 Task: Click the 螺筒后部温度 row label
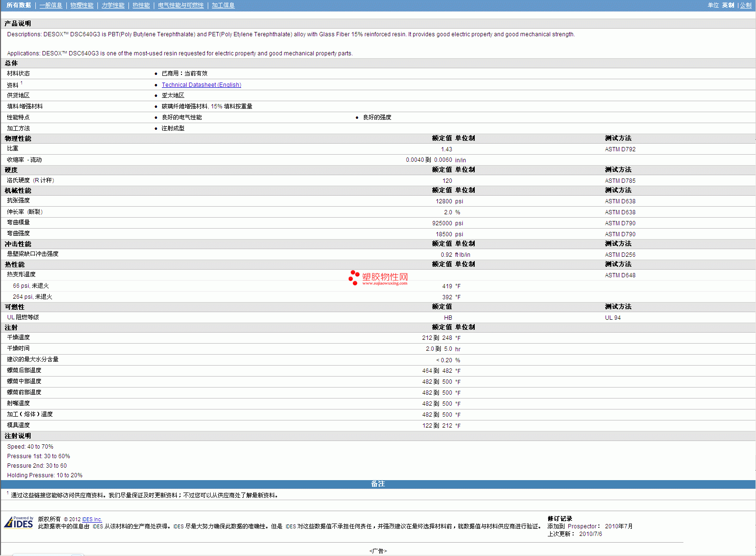point(24,370)
